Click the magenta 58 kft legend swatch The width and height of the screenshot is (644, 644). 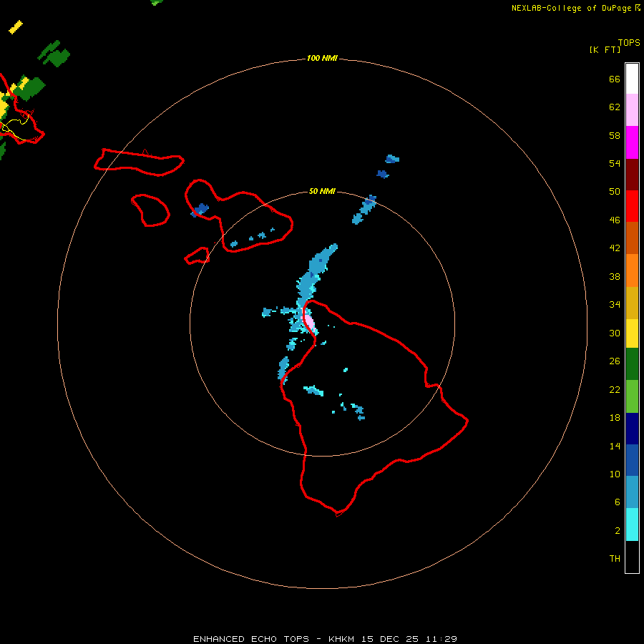(632, 142)
